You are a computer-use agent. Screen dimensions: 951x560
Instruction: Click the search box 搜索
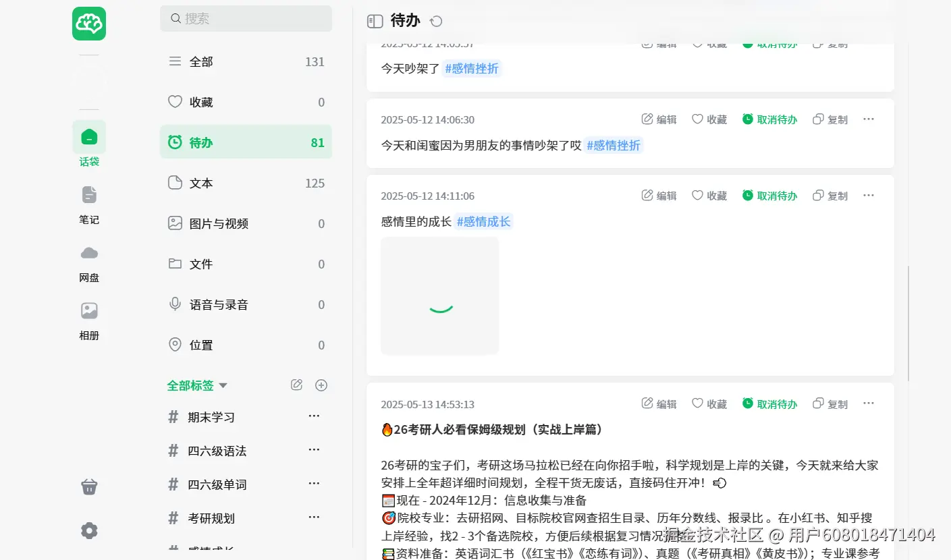point(246,18)
